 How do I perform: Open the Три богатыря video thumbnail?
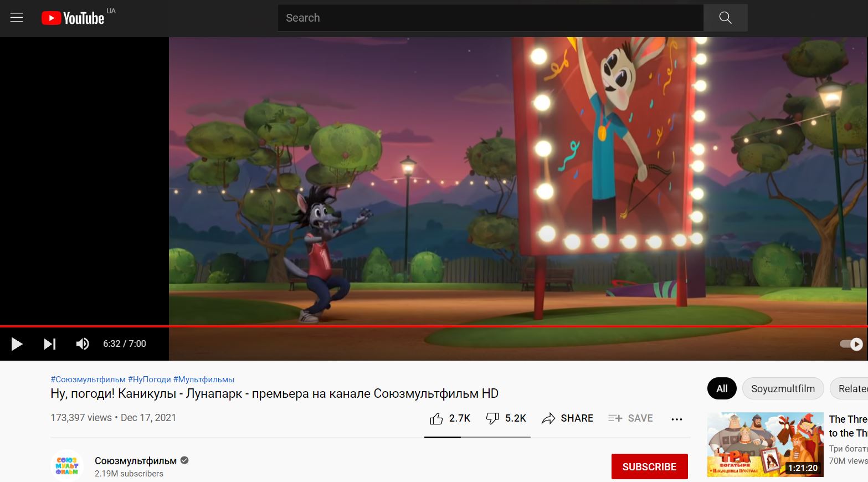(x=766, y=444)
